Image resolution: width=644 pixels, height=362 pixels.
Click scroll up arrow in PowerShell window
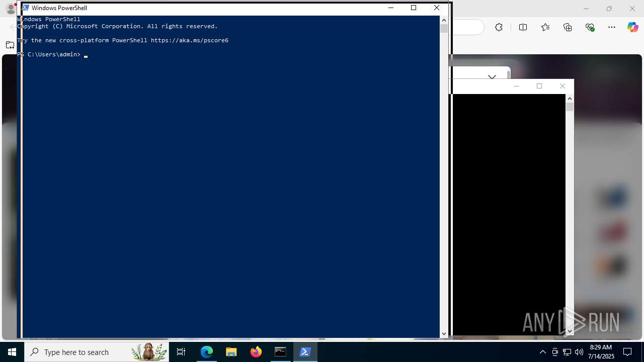(444, 20)
